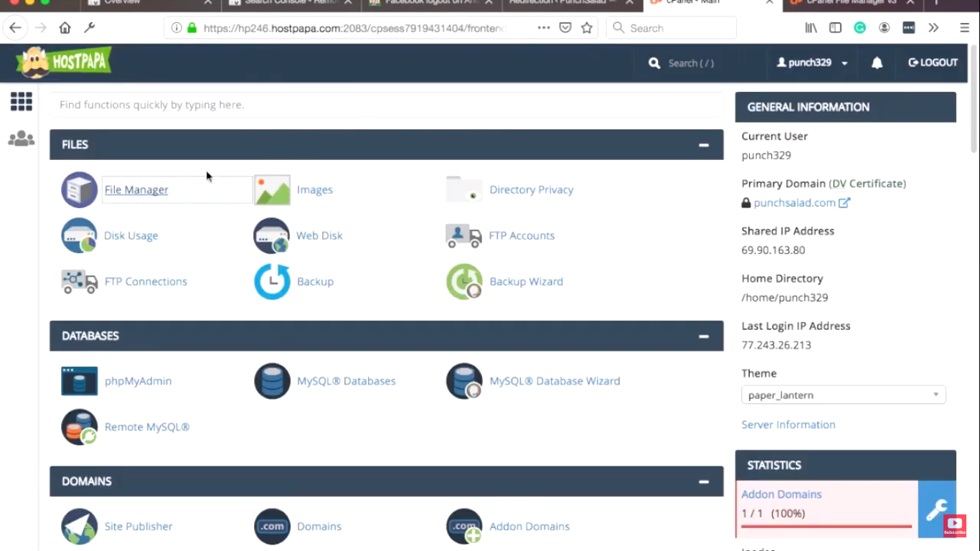Select the home directory text /home/punch329

(785, 298)
